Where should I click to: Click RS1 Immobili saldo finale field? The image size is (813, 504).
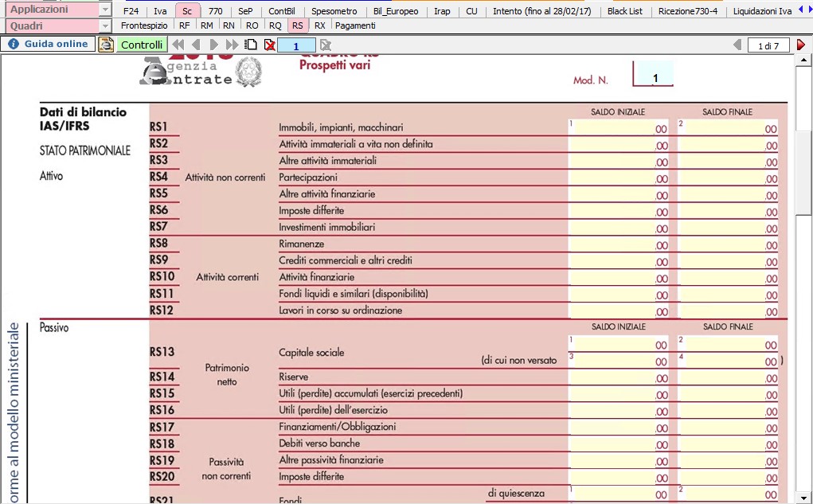click(729, 127)
